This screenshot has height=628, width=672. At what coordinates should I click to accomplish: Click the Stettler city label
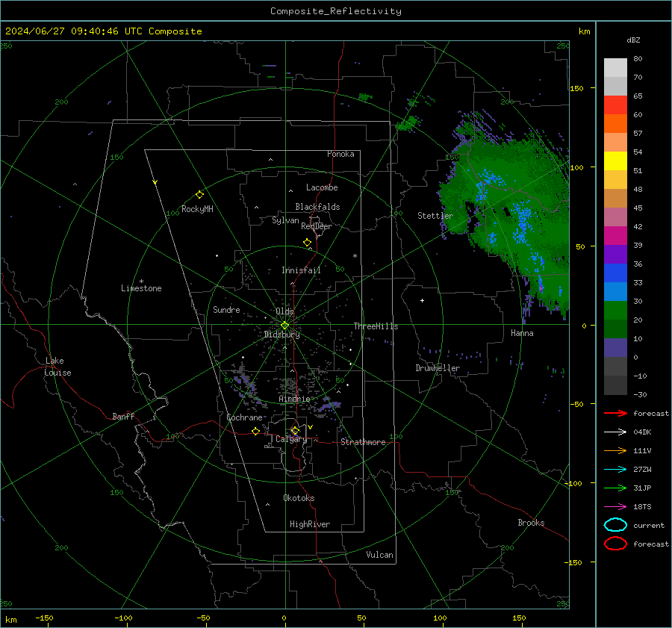point(435,216)
